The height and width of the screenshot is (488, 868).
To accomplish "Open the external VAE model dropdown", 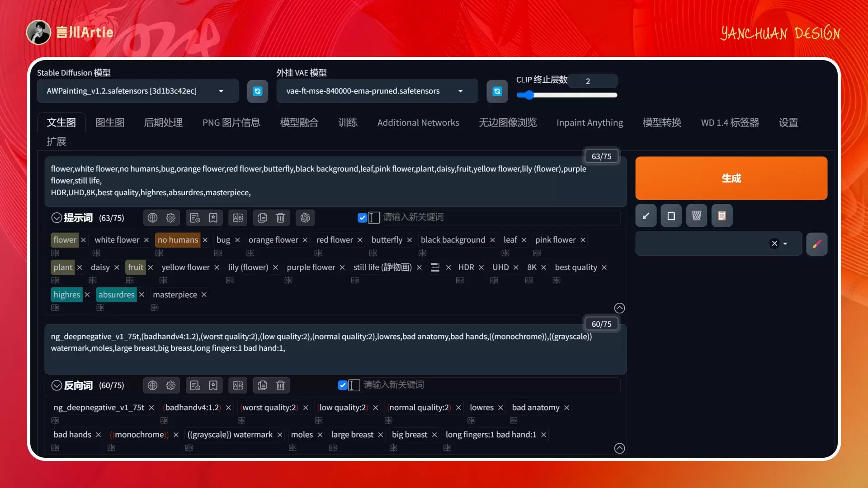I will 377,91.
